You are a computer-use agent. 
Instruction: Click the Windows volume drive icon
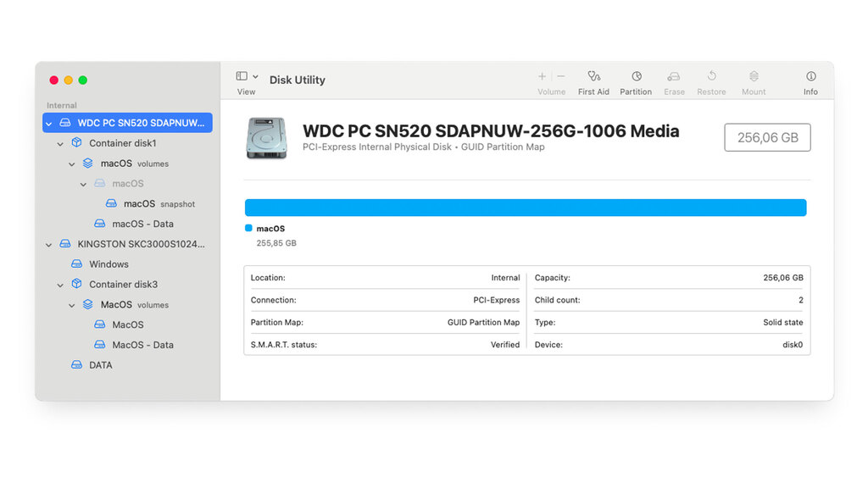tap(77, 264)
